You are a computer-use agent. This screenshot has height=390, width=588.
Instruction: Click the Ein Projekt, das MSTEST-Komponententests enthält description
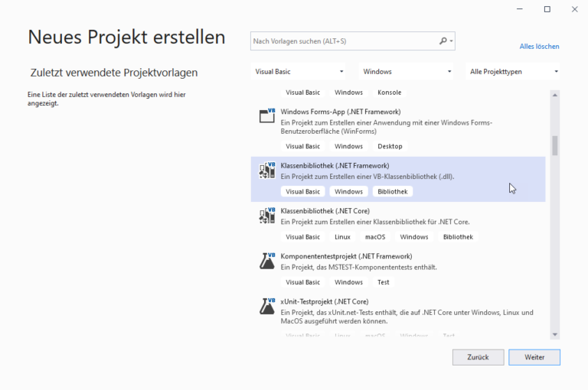358,268
